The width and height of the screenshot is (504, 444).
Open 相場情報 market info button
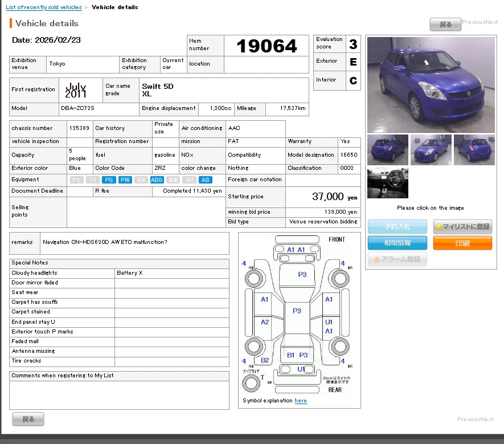pyautogui.click(x=398, y=243)
